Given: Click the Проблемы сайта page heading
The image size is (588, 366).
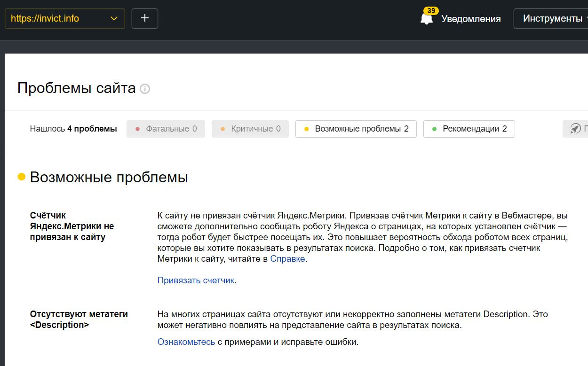Looking at the screenshot, I should (77, 88).
